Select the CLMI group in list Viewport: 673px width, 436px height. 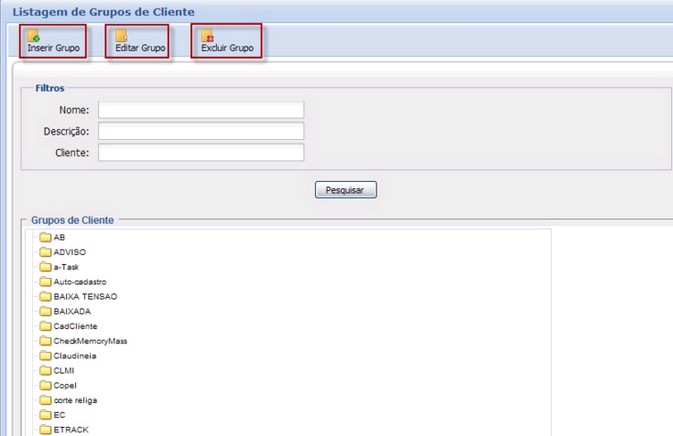point(64,370)
